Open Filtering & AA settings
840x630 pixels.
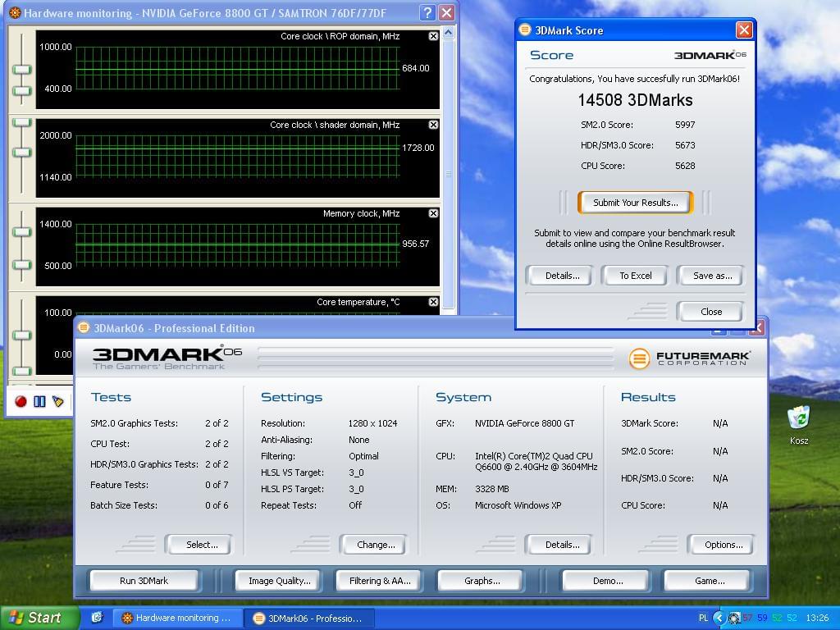380,581
